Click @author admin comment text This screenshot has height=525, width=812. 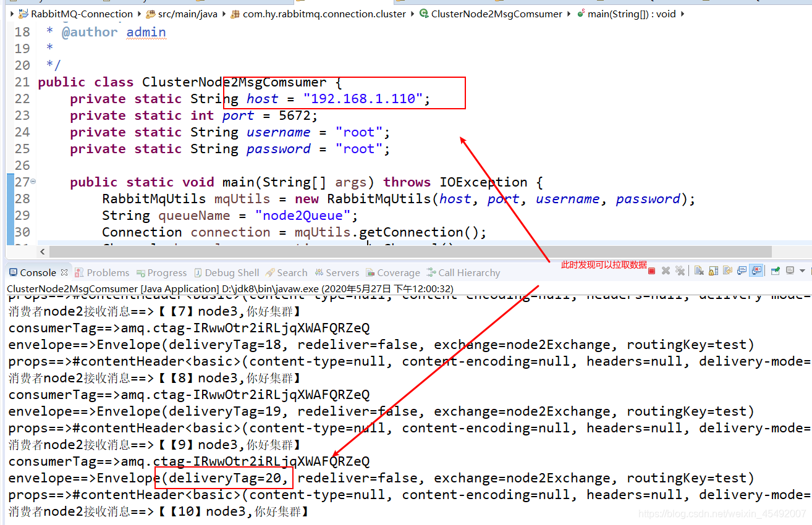click(114, 32)
